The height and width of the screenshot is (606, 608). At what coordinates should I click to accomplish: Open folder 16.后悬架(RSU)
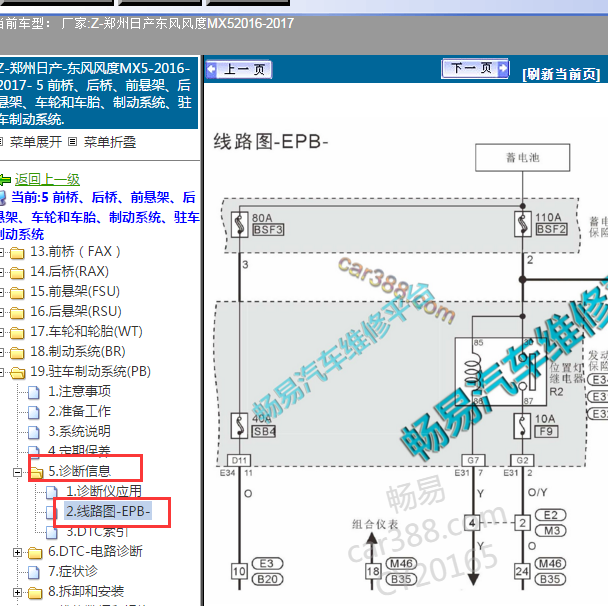coord(76,311)
